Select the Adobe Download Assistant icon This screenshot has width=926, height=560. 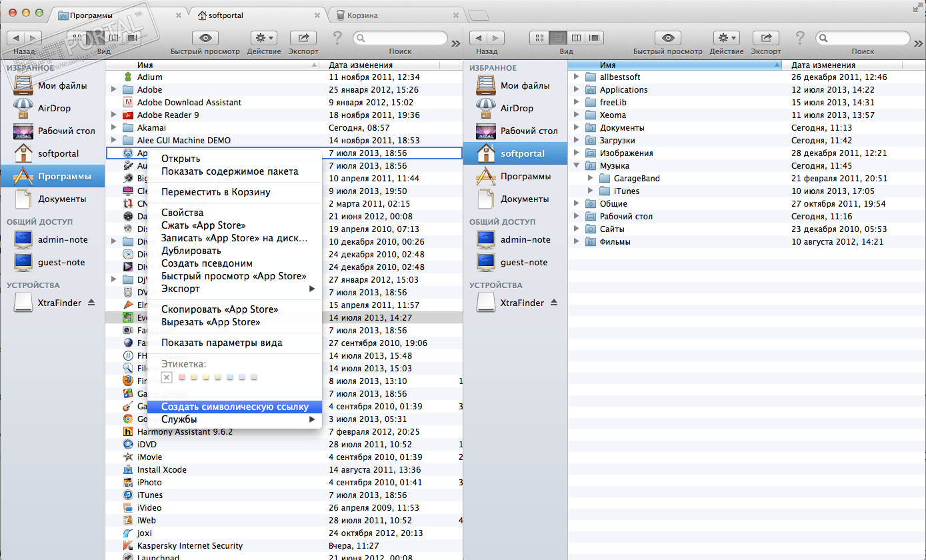pyautogui.click(x=129, y=103)
